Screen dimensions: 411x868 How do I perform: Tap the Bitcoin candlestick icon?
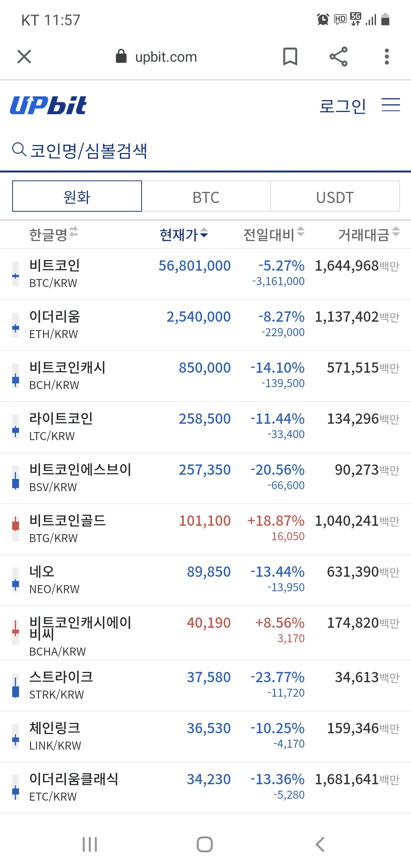pos(16,274)
